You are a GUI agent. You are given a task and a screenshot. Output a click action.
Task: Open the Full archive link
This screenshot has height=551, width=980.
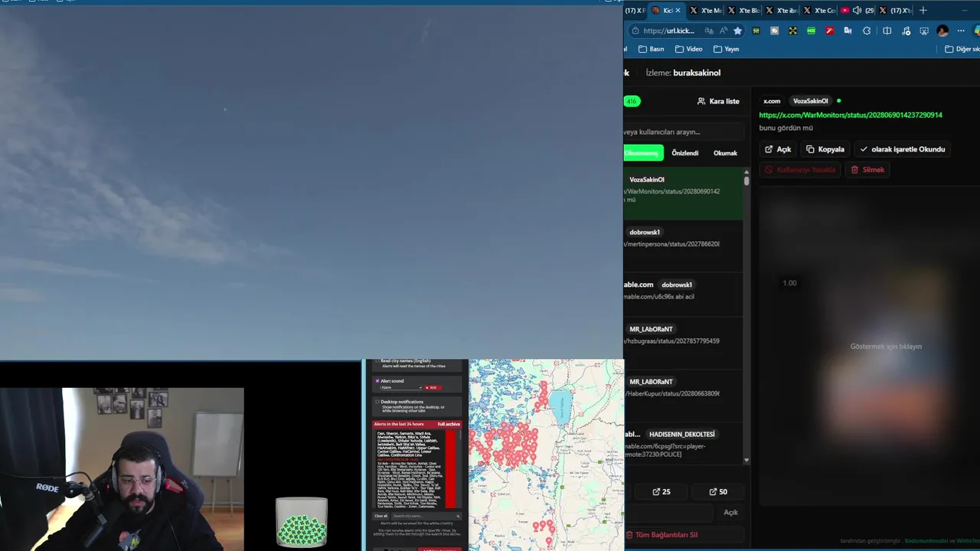coord(449,424)
